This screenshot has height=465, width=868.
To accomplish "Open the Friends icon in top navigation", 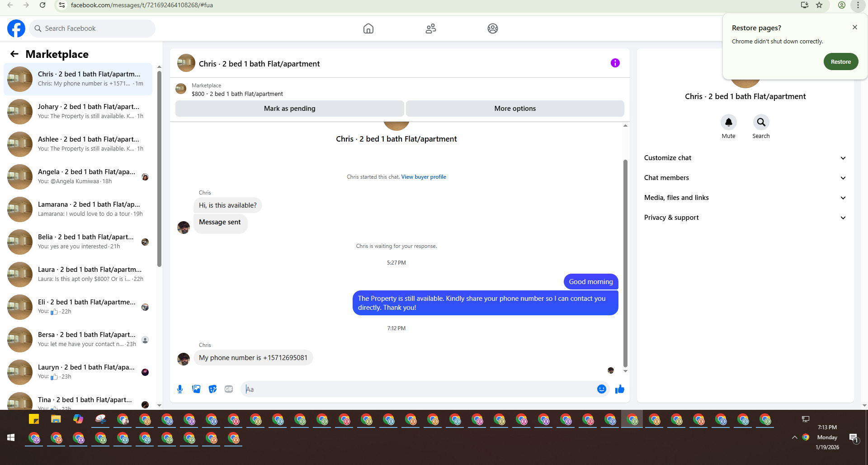I will (x=431, y=28).
